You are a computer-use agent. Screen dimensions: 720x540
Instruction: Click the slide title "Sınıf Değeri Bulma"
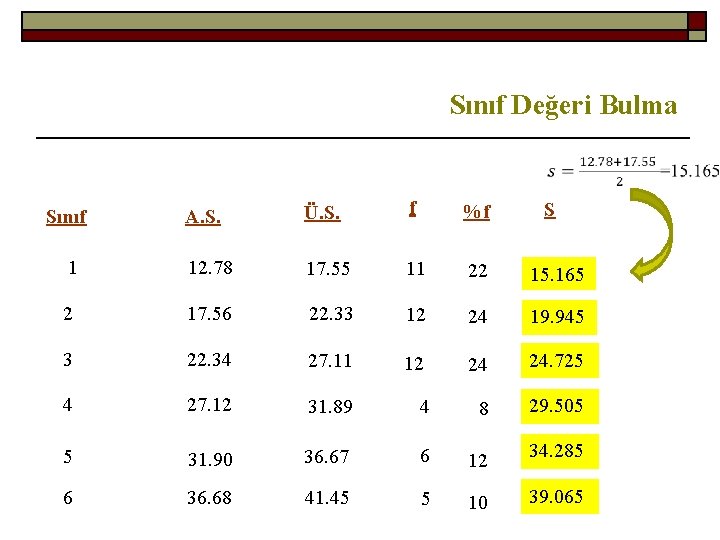[563, 105]
